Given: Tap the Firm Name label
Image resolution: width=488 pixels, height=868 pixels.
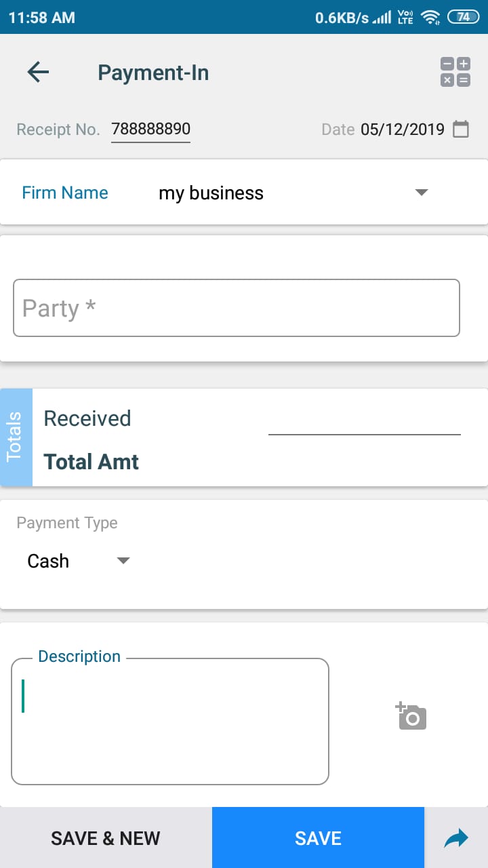Looking at the screenshot, I should pos(65,193).
